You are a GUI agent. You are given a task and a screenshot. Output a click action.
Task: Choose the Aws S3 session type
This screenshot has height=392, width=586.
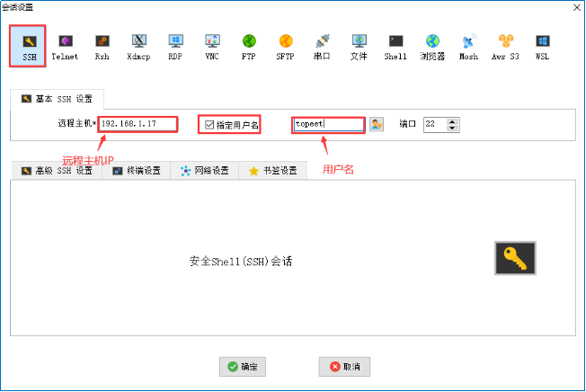click(x=505, y=47)
